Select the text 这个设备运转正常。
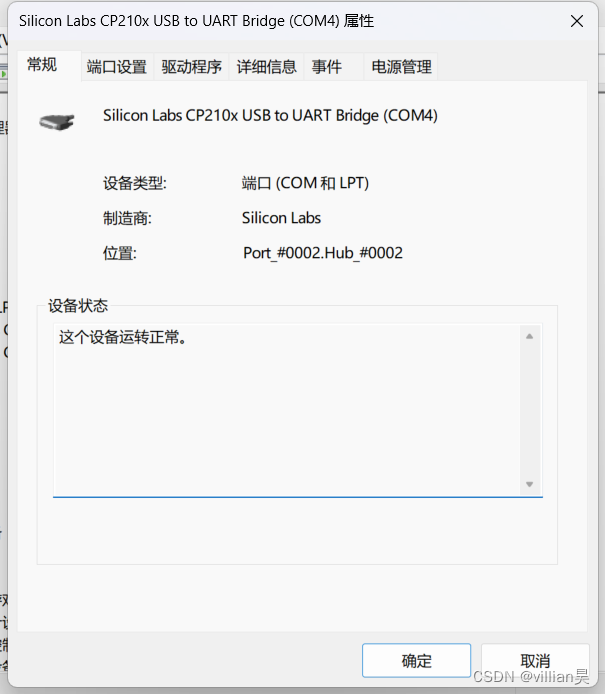 (x=123, y=337)
